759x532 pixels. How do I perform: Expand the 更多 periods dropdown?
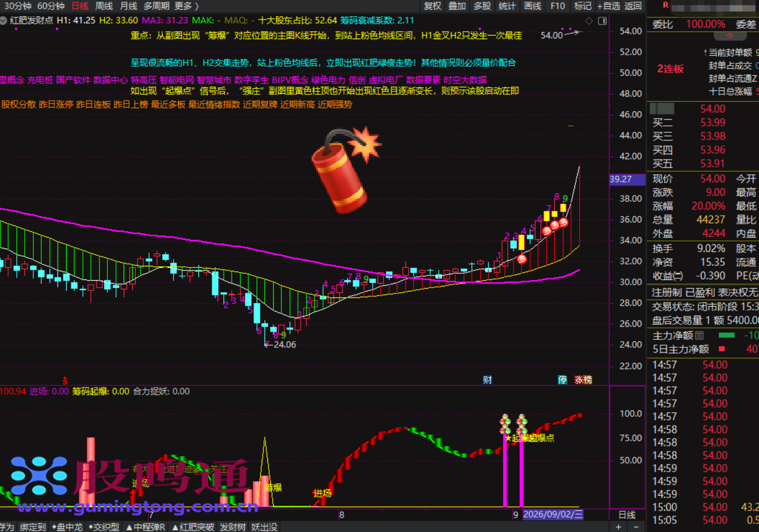click(x=186, y=6)
